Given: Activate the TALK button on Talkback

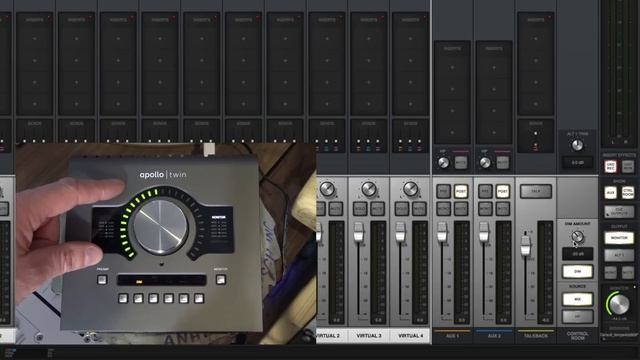Looking at the screenshot, I should (x=536, y=191).
